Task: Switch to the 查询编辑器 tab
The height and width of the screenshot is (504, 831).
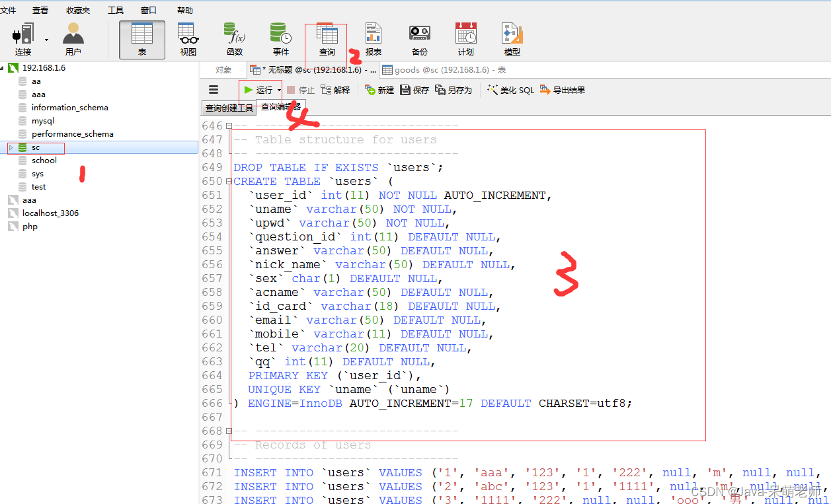Action: point(280,106)
